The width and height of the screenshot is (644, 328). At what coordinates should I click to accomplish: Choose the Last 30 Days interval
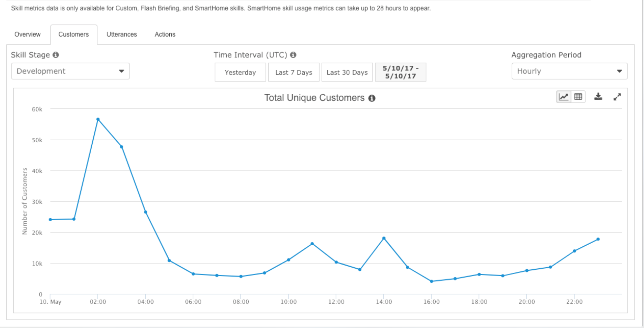tap(347, 72)
